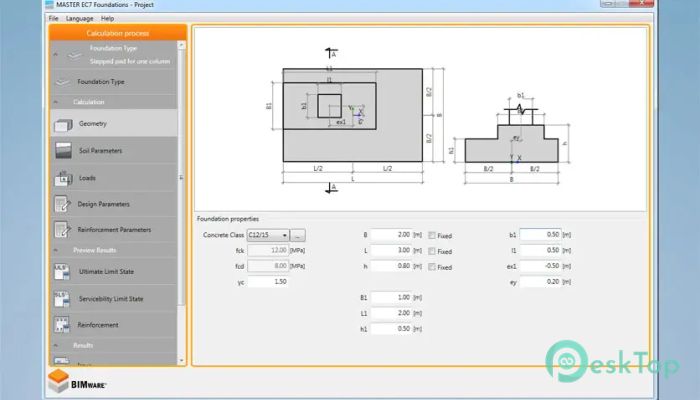Open the Geometry step icon
The image size is (700, 400).
tap(63, 125)
